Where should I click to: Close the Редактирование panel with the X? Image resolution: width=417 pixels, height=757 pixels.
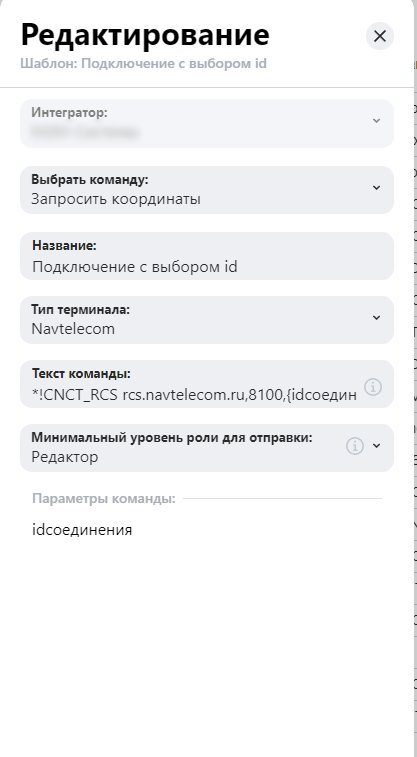pyautogui.click(x=380, y=36)
